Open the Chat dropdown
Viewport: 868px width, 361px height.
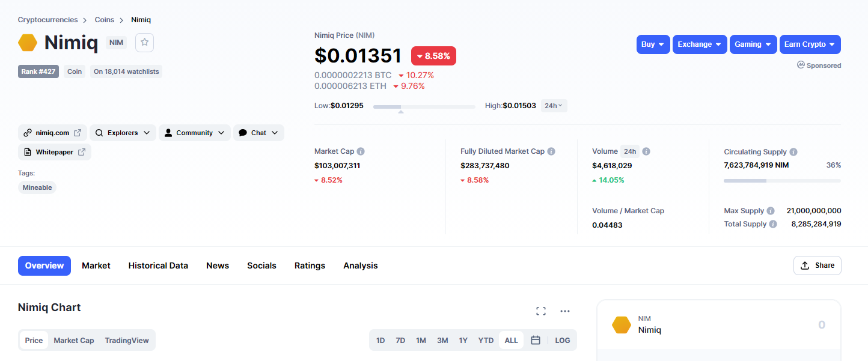258,133
